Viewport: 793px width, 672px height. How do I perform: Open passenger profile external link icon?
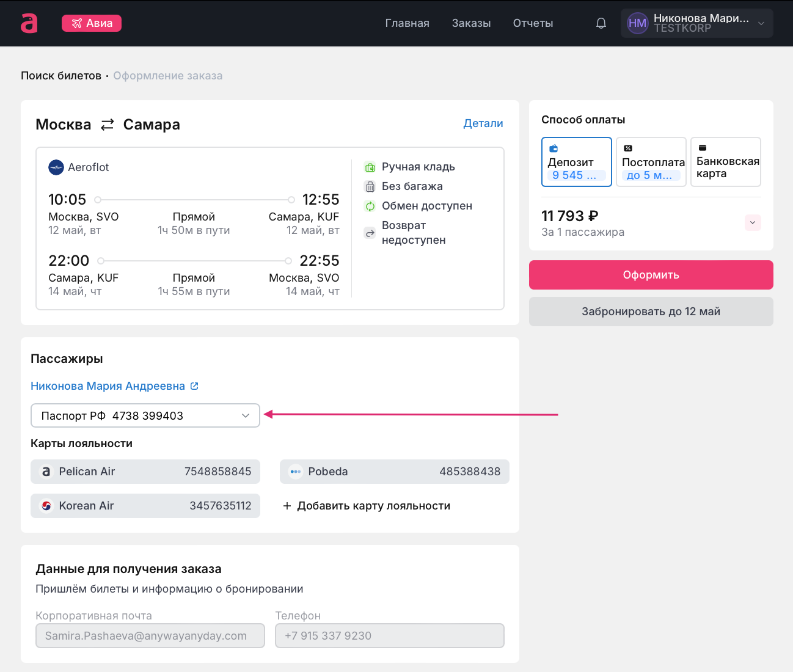pyautogui.click(x=194, y=386)
